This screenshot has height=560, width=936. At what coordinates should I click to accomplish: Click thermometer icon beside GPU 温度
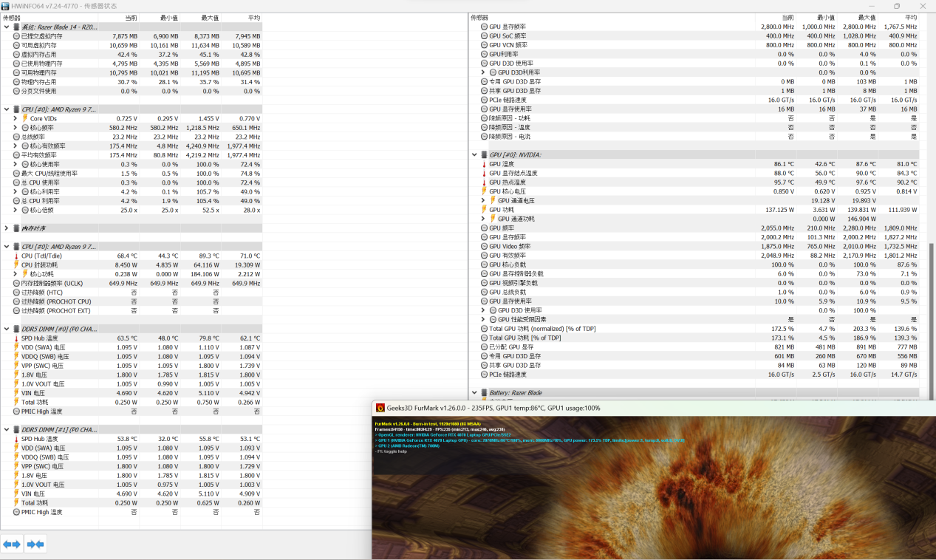484,164
